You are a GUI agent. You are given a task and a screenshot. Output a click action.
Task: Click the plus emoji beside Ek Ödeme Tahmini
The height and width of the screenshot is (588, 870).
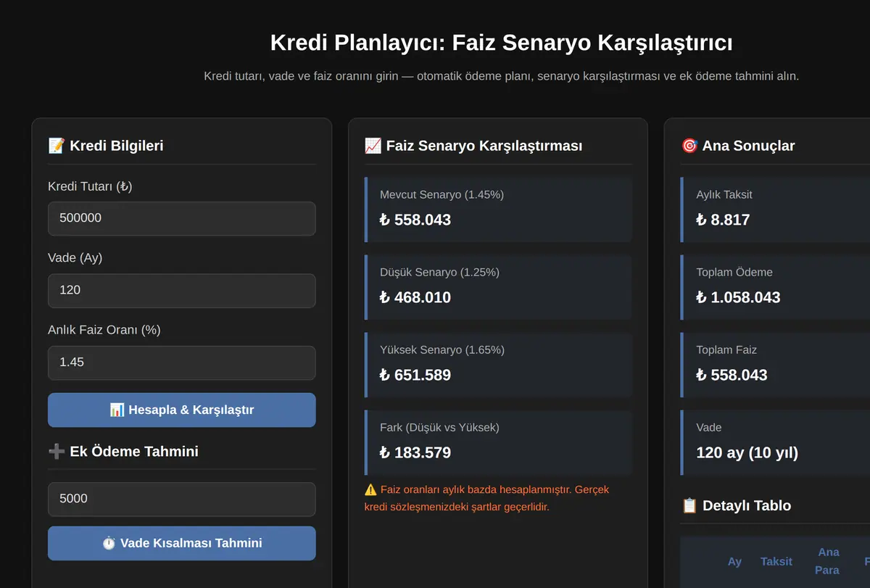pos(56,452)
